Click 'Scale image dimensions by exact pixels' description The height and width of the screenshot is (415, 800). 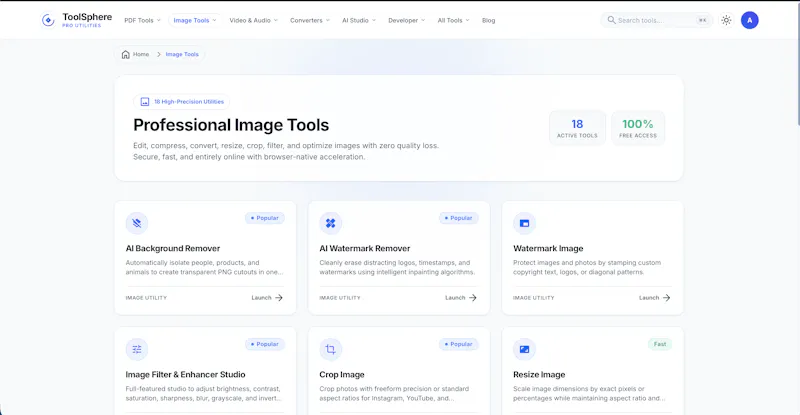(x=589, y=394)
